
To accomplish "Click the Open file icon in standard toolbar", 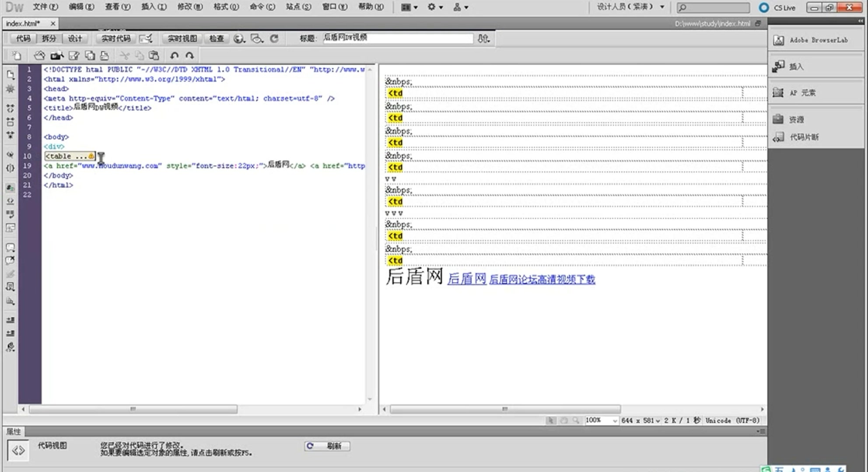I will pos(39,56).
